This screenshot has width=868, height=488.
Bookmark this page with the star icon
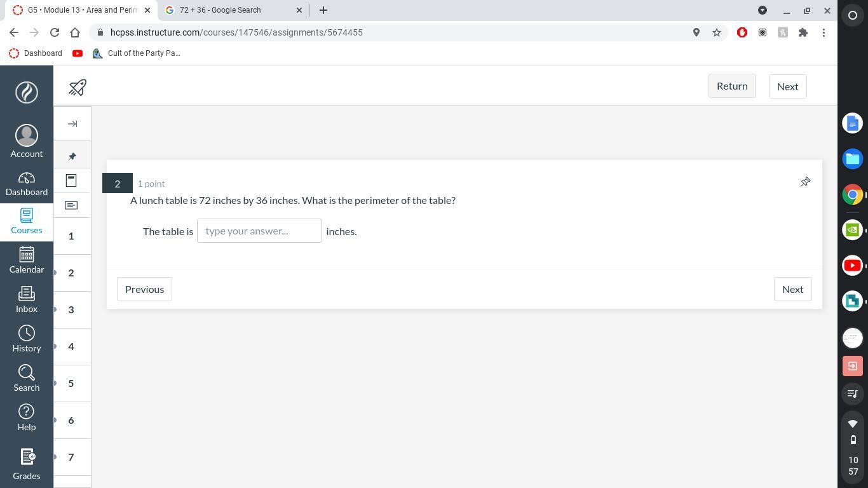(x=717, y=32)
